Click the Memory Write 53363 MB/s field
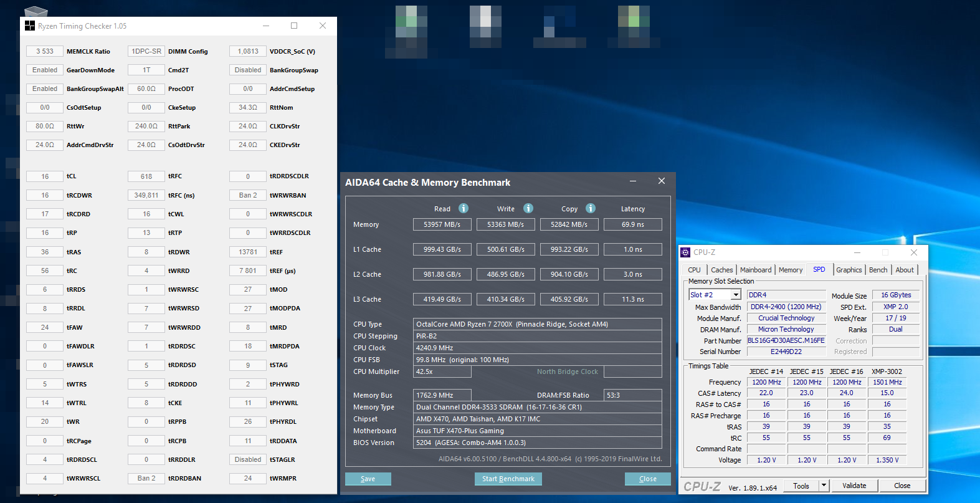The image size is (980, 503). click(506, 224)
